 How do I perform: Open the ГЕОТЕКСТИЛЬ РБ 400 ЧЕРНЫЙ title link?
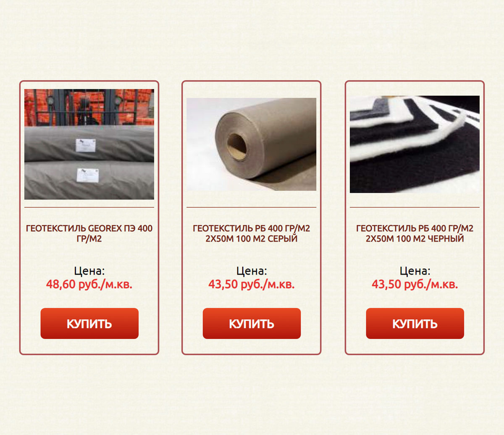pyautogui.click(x=415, y=233)
